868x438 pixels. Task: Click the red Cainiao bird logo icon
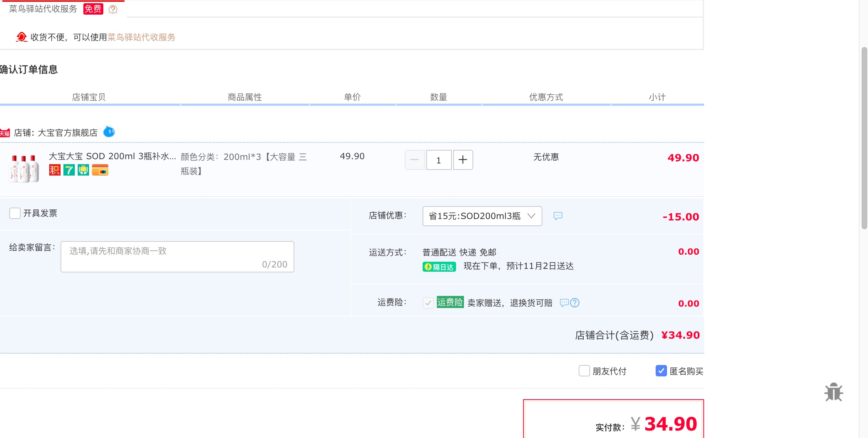(x=21, y=37)
